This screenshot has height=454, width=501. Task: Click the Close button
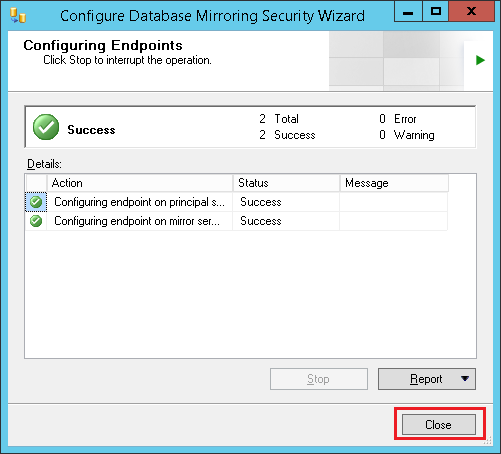[x=439, y=425]
